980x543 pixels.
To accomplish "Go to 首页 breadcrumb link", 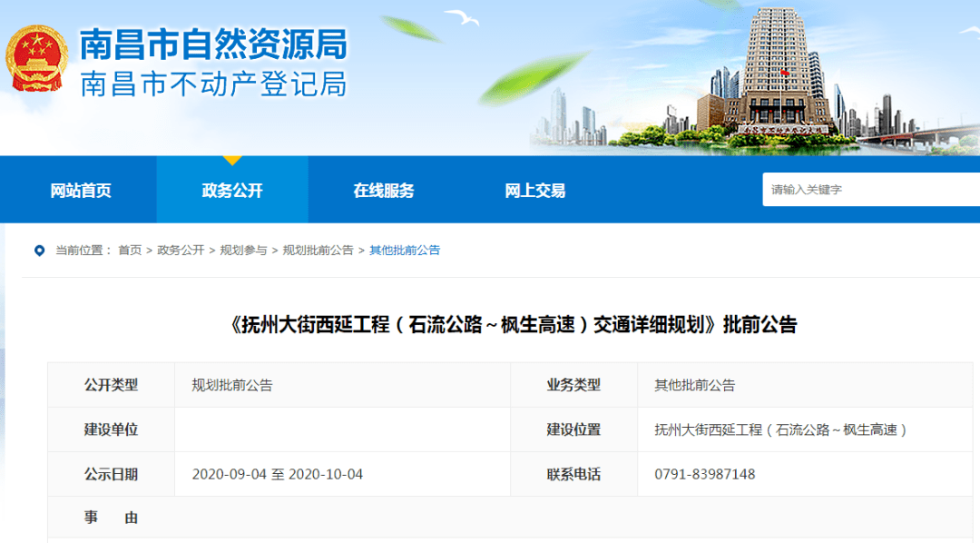I will pos(130,251).
